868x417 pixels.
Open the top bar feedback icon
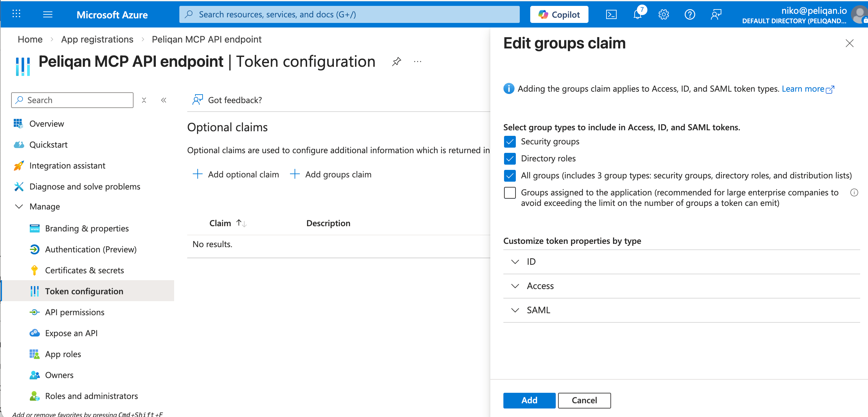coord(716,14)
